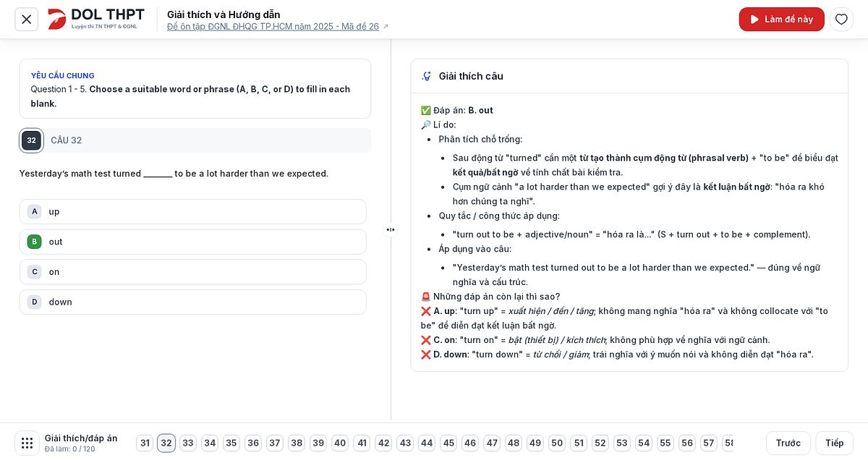Jump to question 50

[x=557, y=443]
